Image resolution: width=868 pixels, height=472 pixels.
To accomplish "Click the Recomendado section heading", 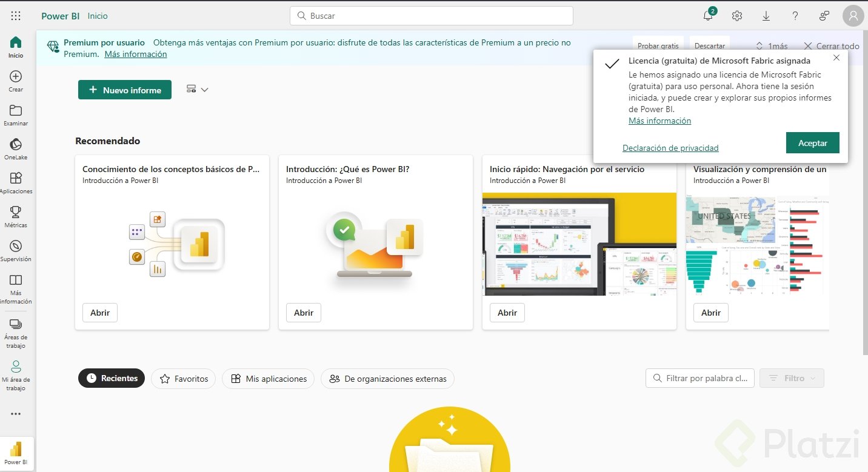I will point(108,141).
